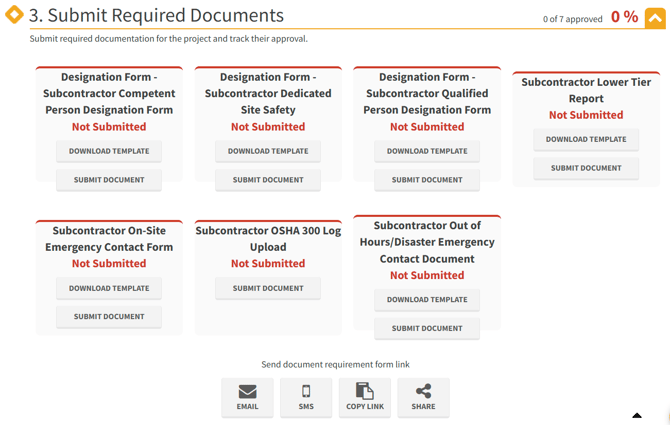Download On-Site Emergency Contact Form template
This screenshot has height=425, width=670.
[109, 288]
